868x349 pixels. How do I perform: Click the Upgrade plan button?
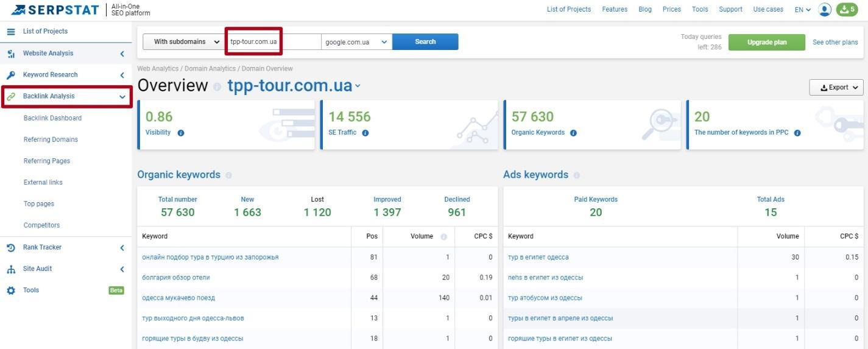pos(767,42)
